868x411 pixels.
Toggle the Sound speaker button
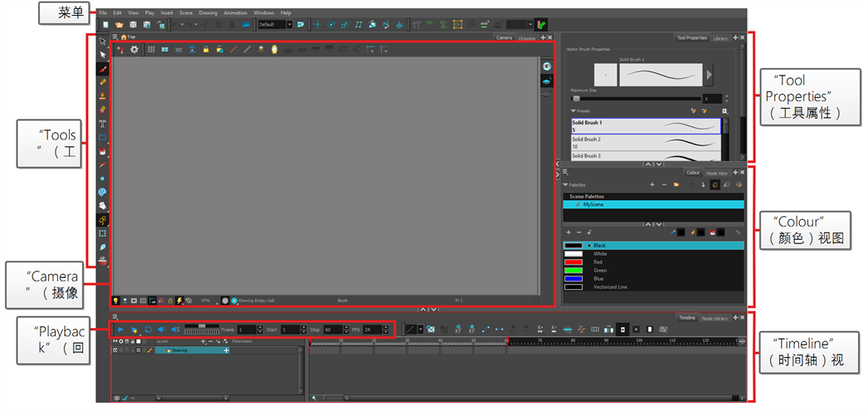(x=162, y=329)
